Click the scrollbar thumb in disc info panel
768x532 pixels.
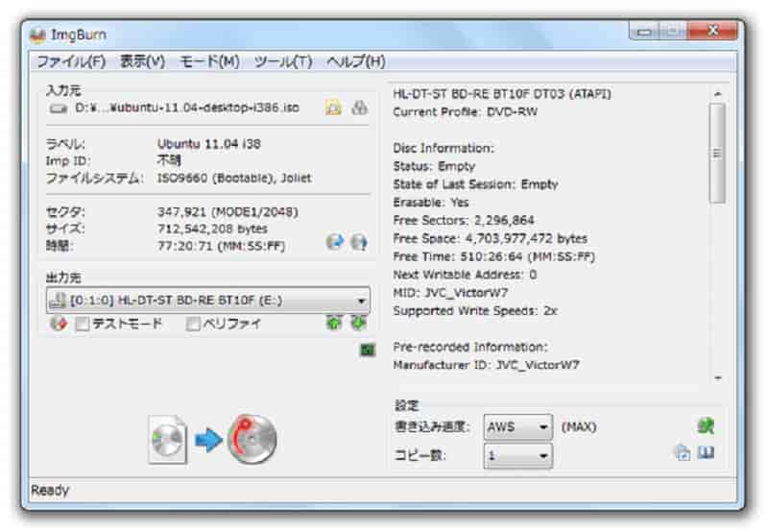click(717, 153)
